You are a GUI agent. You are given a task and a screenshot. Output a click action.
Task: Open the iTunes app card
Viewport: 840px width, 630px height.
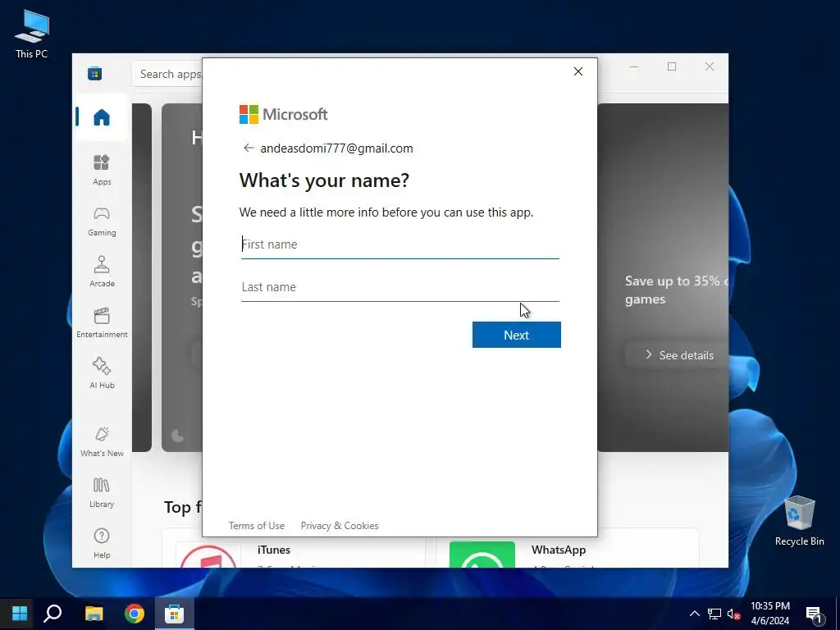pos(294,550)
